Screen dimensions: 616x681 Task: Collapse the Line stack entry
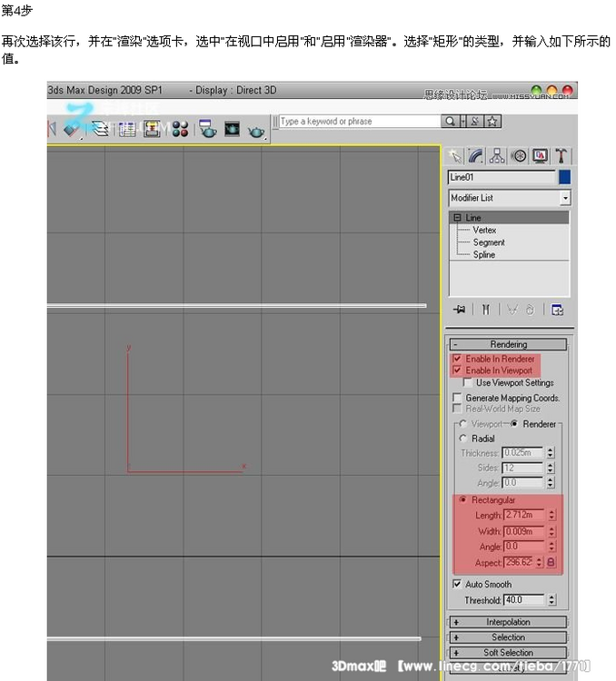coord(457,218)
